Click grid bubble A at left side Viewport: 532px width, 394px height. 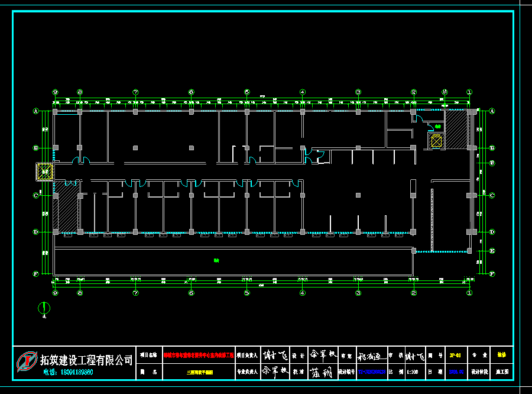35,111
